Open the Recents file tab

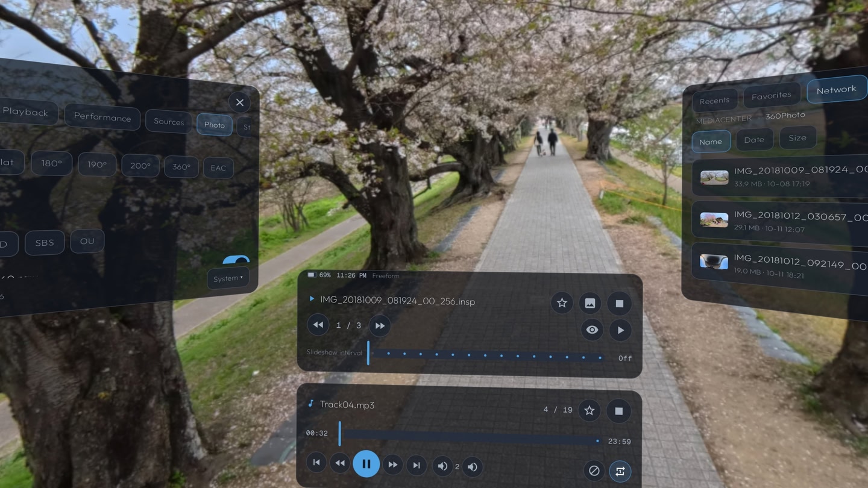pos(715,101)
